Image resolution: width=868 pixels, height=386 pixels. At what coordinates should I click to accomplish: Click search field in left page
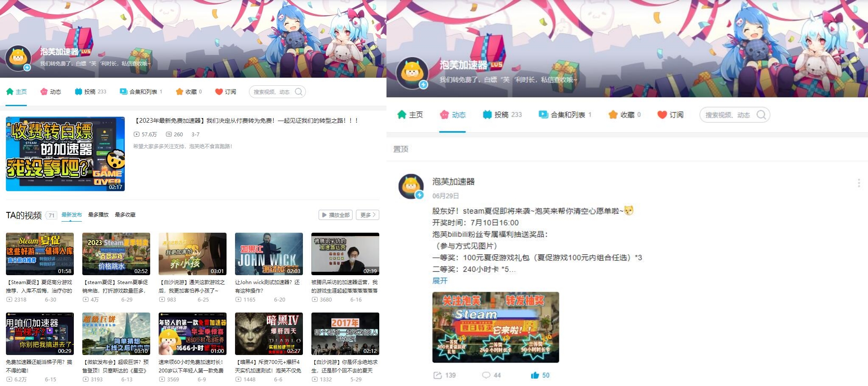[277, 92]
